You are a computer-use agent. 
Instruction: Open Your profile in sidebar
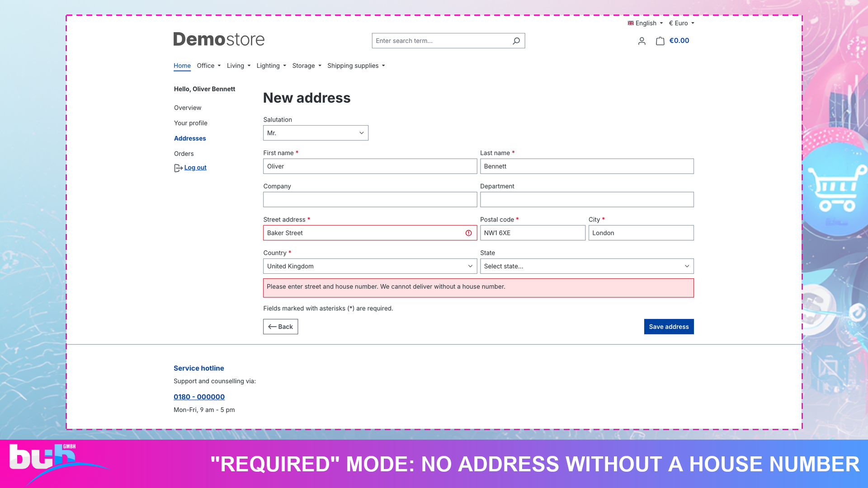pyautogui.click(x=191, y=123)
